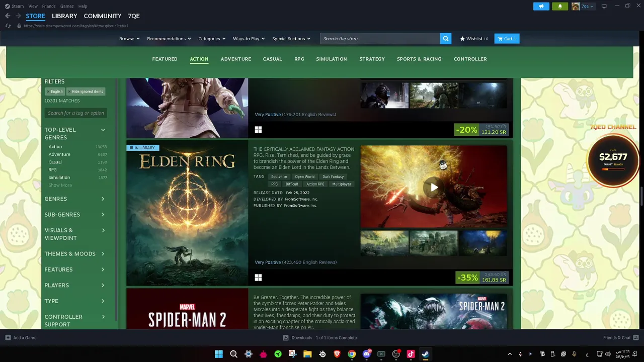Go back using the left arrow
The width and height of the screenshot is (644, 362).
pyautogui.click(x=8, y=16)
